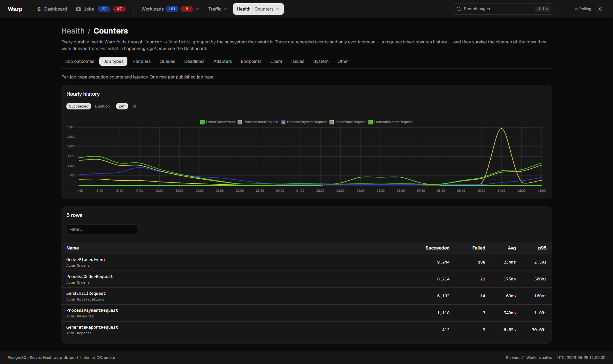Select the 7d history range
The width and height of the screenshot is (613, 364).
click(134, 106)
